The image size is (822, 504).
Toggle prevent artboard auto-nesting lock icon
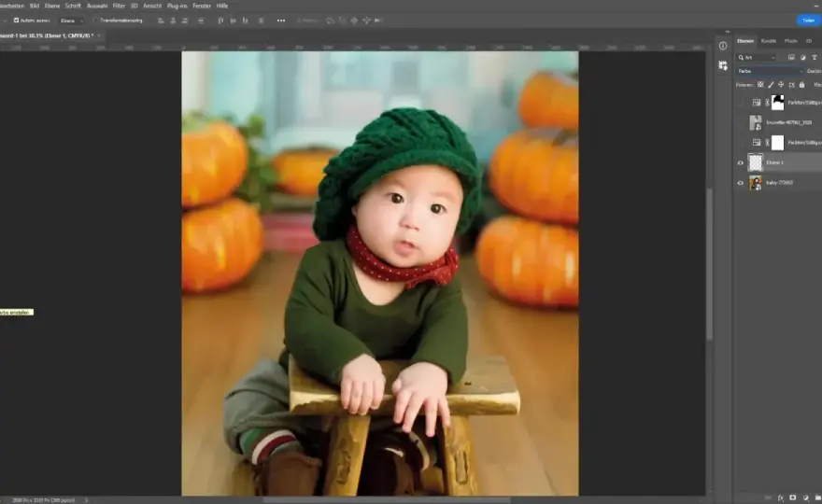click(x=791, y=85)
